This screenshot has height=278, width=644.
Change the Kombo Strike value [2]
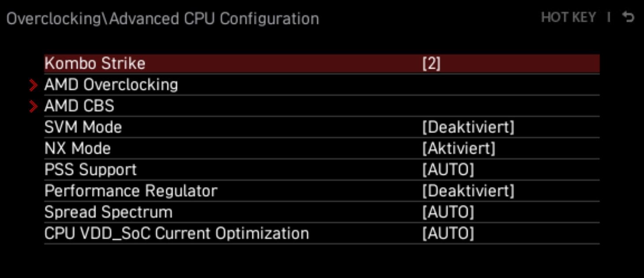click(431, 64)
